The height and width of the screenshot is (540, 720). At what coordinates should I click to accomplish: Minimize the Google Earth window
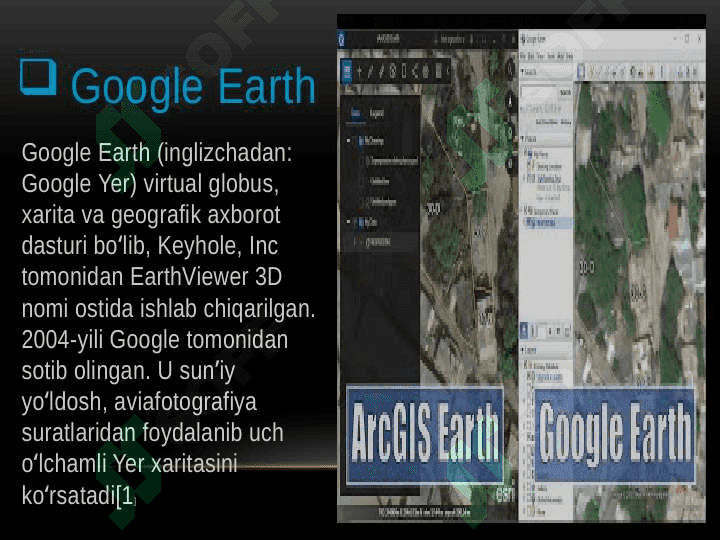pos(675,39)
